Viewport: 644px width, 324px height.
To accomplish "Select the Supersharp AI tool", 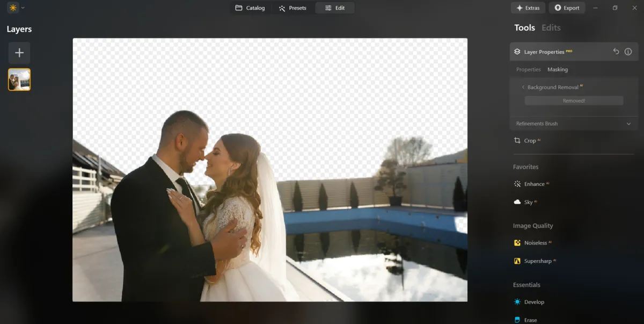I will pos(538,261).
